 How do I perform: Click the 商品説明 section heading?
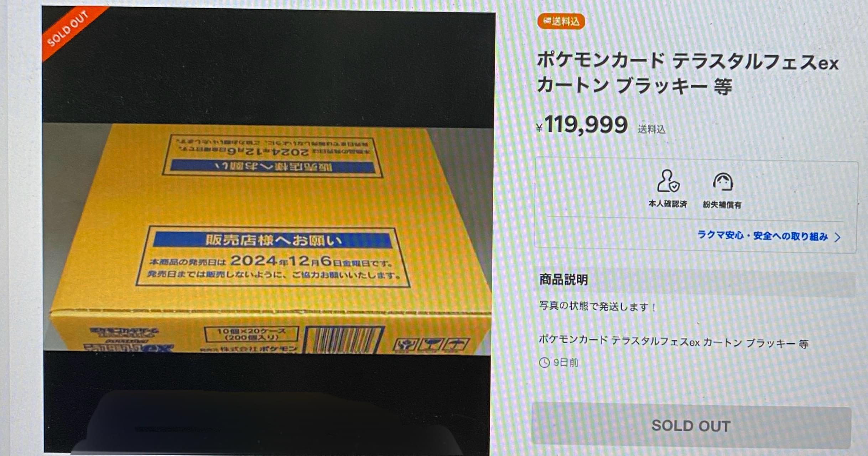[563, 280]
